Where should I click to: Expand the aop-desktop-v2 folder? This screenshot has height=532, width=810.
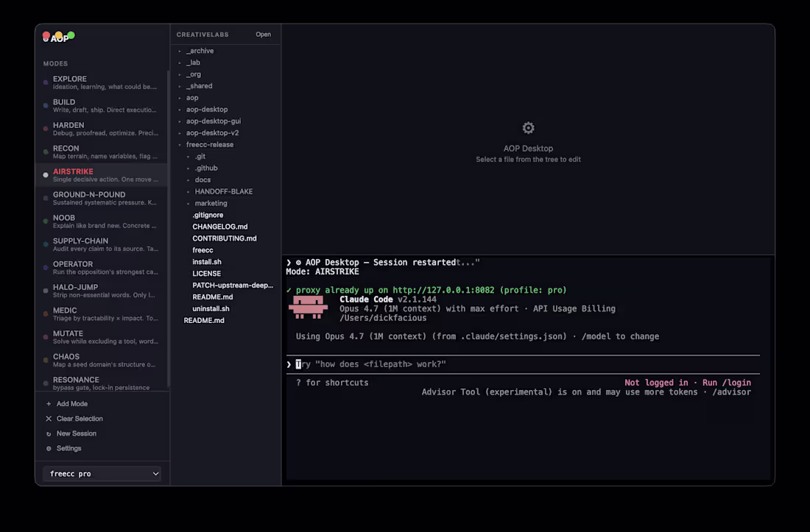[226, 132]
